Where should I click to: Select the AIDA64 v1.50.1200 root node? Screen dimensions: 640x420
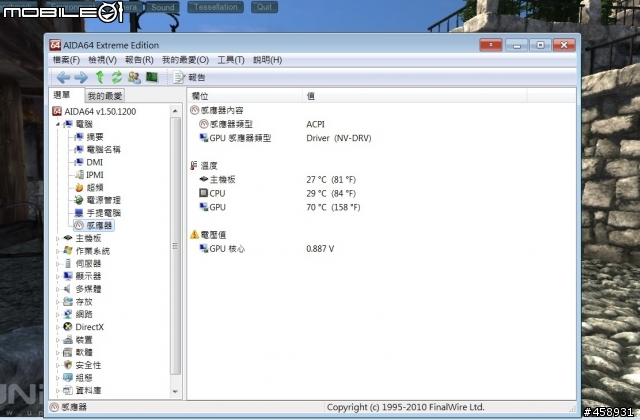(x=94, y=111)
